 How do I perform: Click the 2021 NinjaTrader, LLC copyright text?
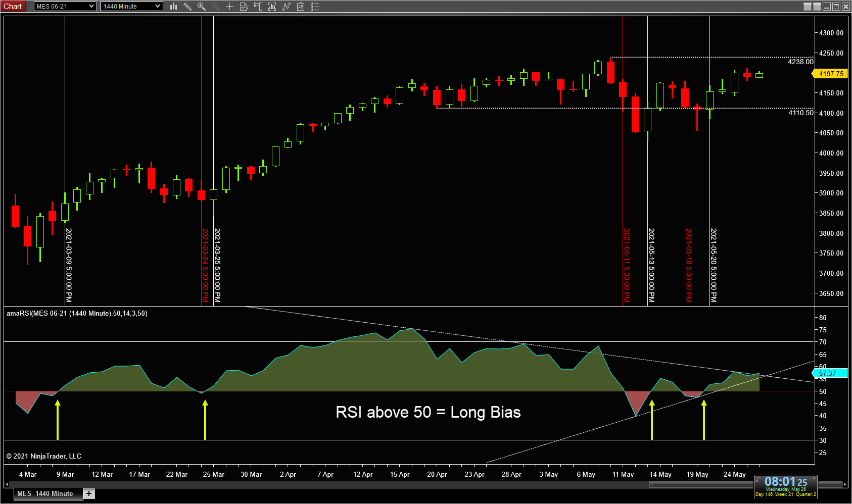click(44, 456)
